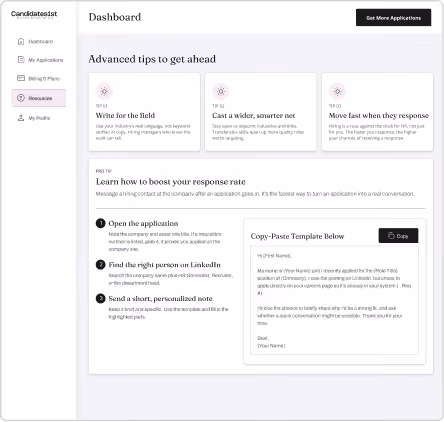Click the My Applications document icon

(21, 60)
